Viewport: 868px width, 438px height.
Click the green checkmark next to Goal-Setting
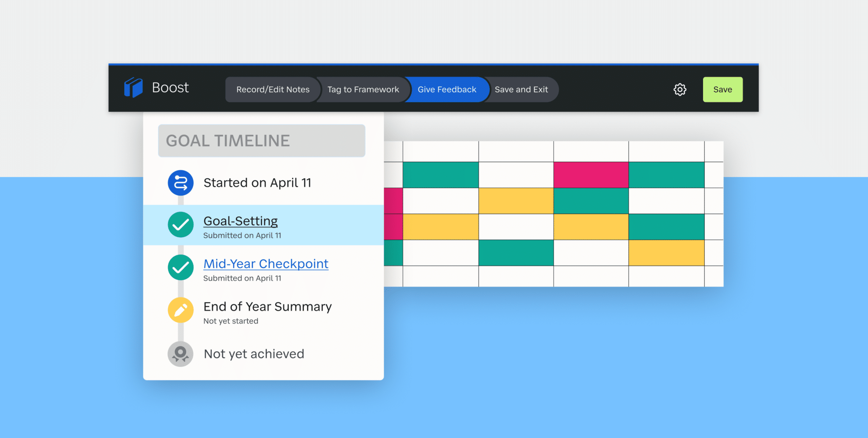180,225
